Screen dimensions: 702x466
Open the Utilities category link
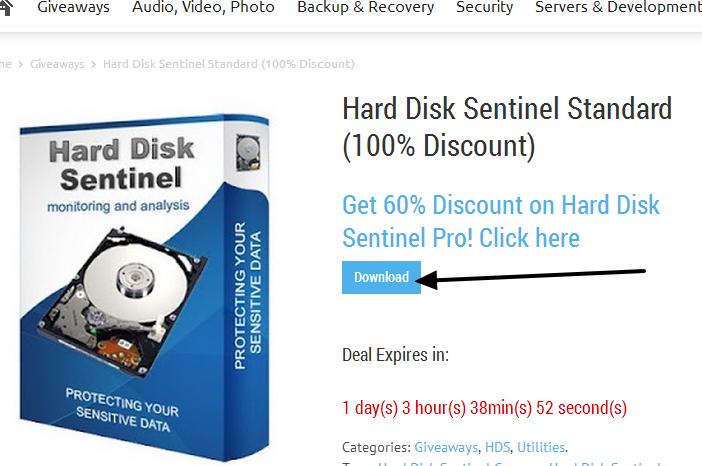541,447
